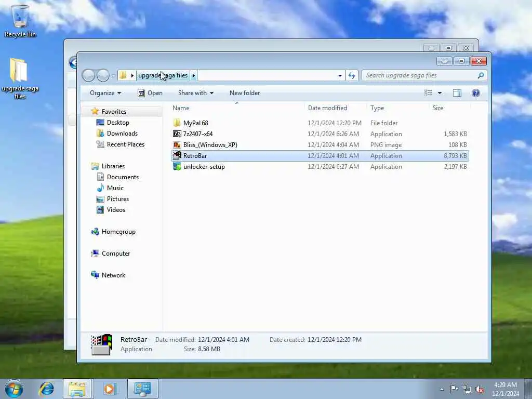Launch Internet Explorer from the taskbar
This screenshot has width=532, height=399.
[x=46, y=389]
